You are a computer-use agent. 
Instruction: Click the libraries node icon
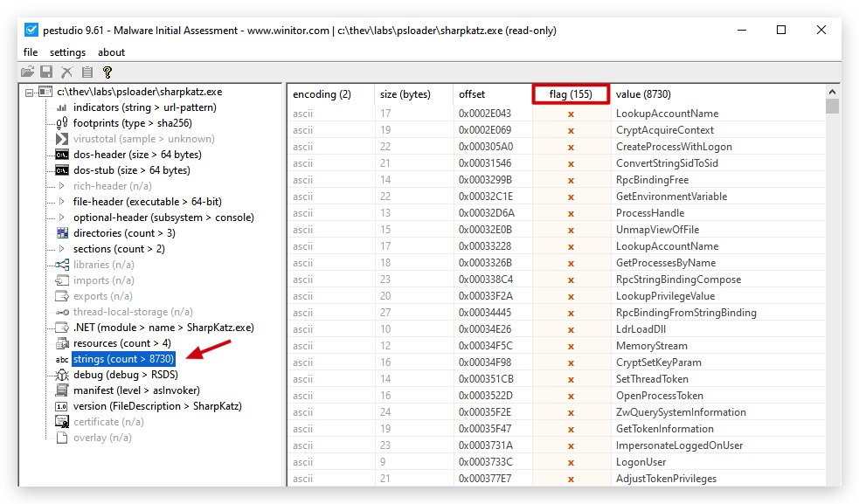[x=62, y=265]
